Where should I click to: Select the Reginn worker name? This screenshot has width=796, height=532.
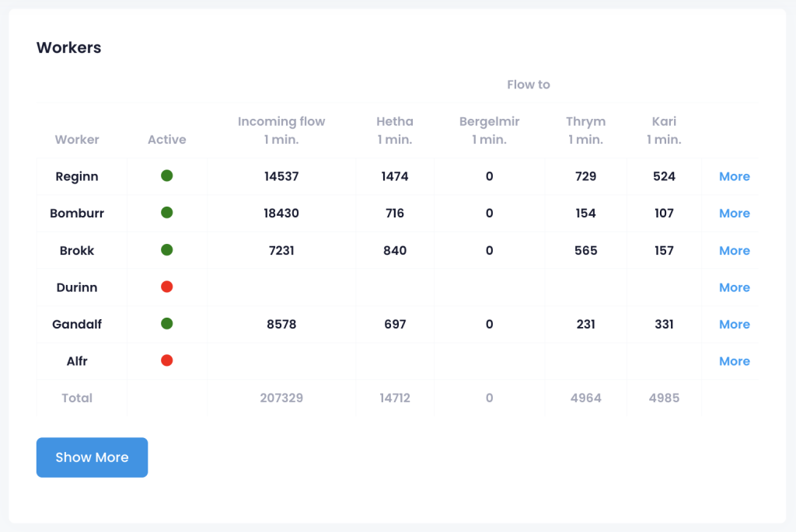tap(77, 176)
